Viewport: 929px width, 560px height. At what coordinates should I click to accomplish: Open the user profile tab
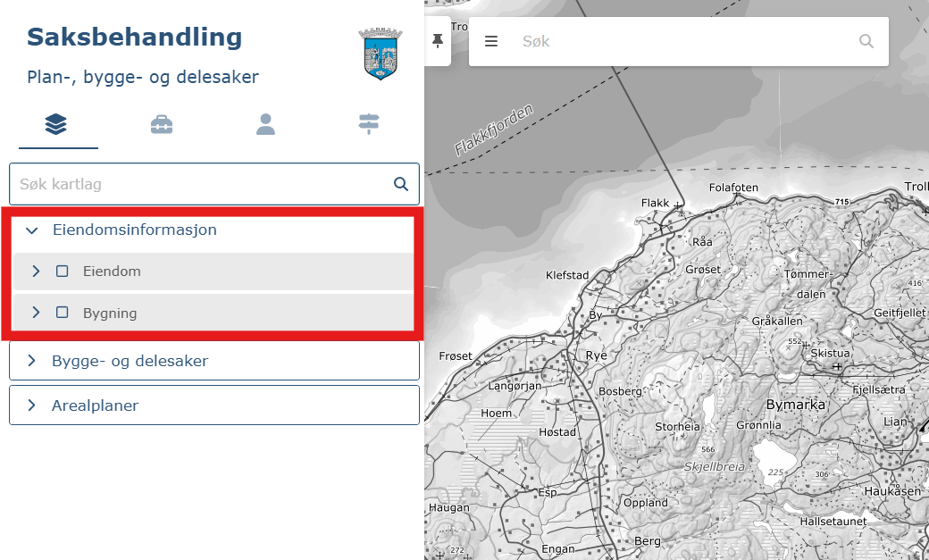[265, 124]
